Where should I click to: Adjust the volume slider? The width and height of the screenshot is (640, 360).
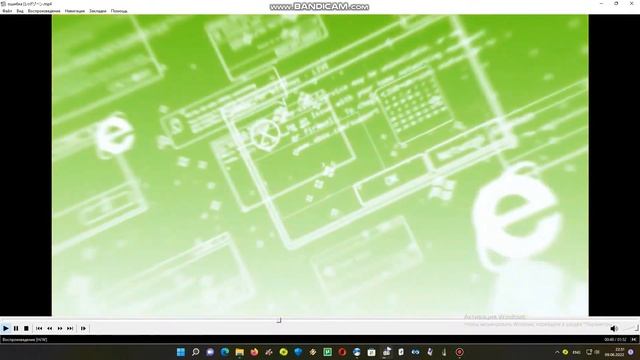(630, 328)
